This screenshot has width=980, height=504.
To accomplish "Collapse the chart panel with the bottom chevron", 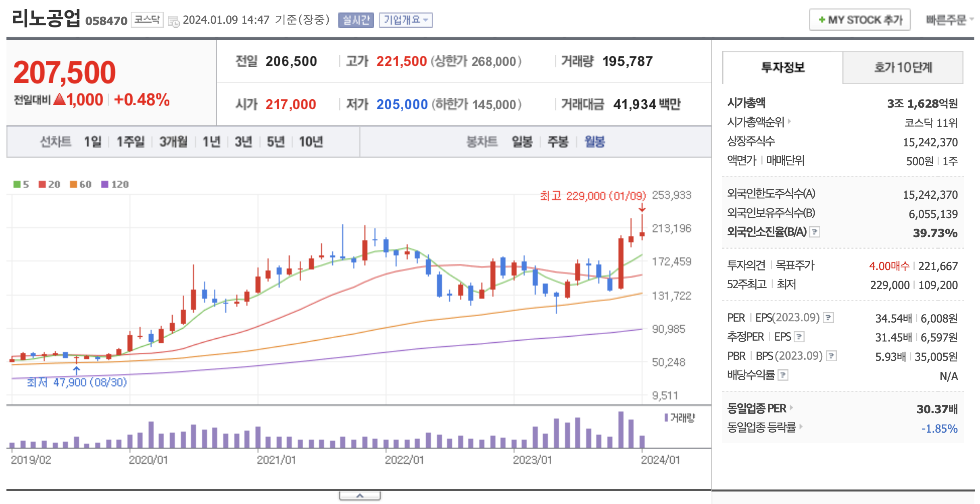I will [x=360, y=496].
